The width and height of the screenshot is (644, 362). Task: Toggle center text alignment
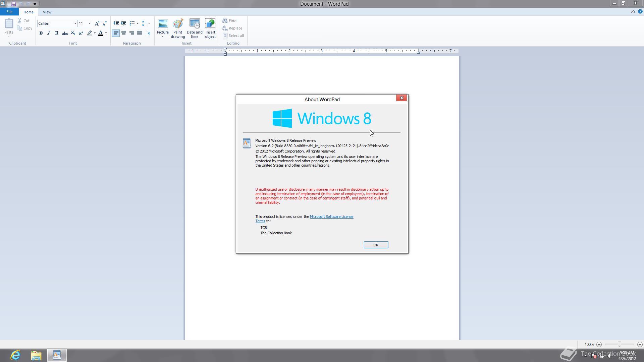[x=124, y=33]
